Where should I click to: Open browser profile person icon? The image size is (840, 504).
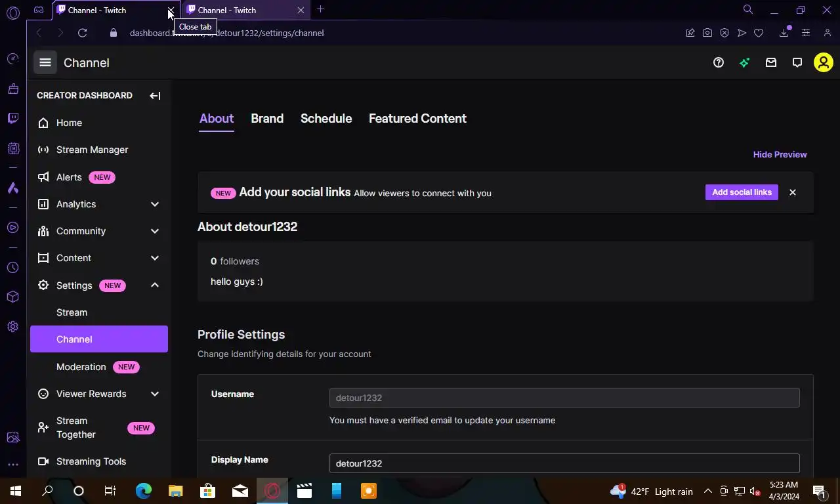(x=827, y=33)
